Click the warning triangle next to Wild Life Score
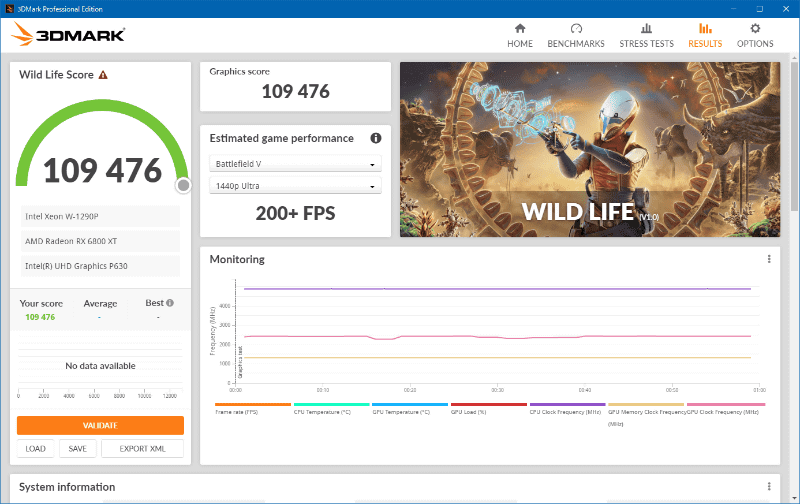This screenshot has height=504, width=800. coord(103,75)
